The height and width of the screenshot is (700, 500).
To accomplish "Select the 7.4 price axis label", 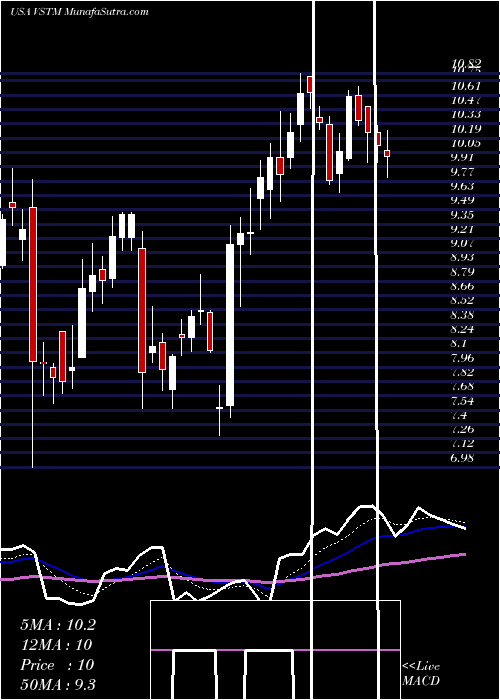I will (x=460, y=415).
